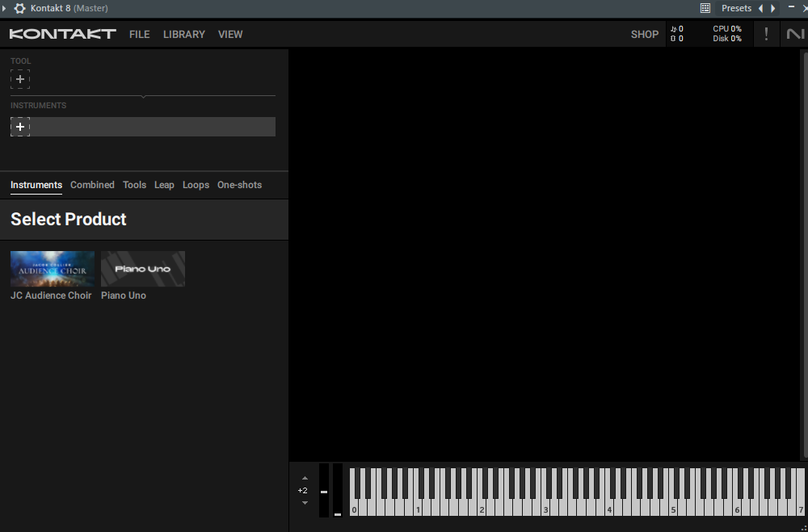The height and width of the screenshot is (532, 808).
Task: Click the pitch bend wheel strip
Action: pos(324,490)
